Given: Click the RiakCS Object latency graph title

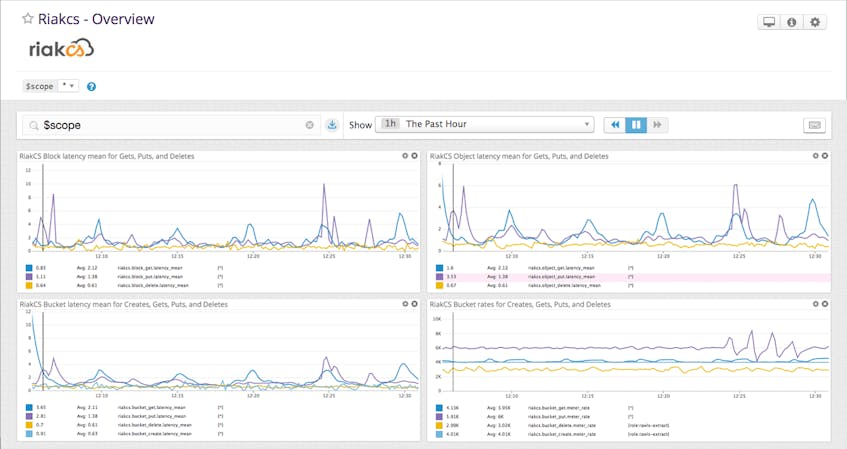Looking at the screenshot, I should (519, 156).
